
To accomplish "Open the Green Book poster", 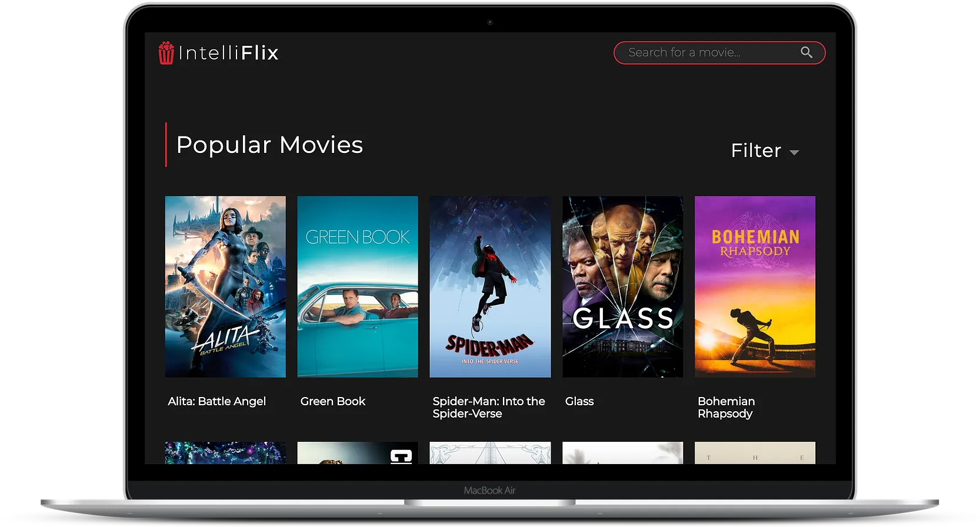I will click(x=358, y=286).
